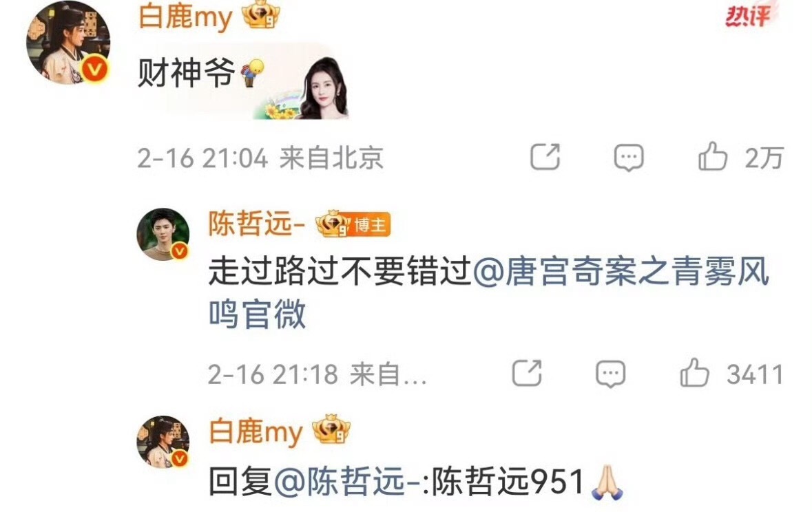Open replies on the 财神爷 comment
This screenshot has height=512, width=812.
coord(629,158)
